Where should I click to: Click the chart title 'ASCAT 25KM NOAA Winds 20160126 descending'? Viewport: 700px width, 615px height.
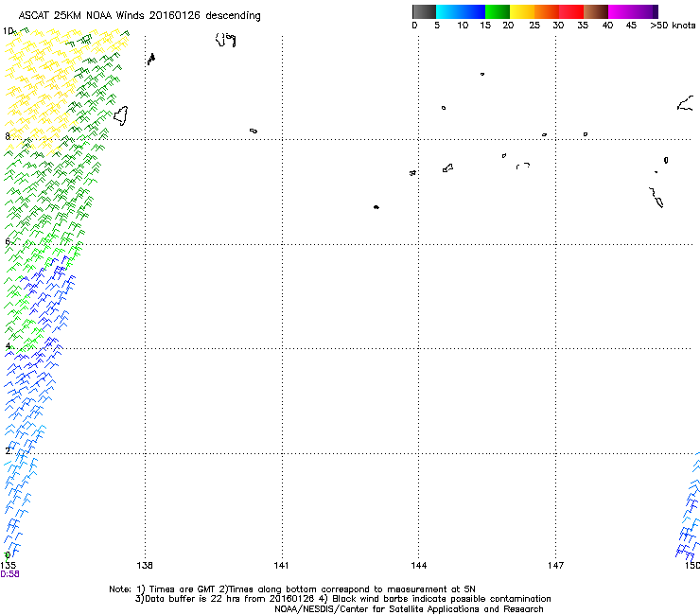pos(139,15)
